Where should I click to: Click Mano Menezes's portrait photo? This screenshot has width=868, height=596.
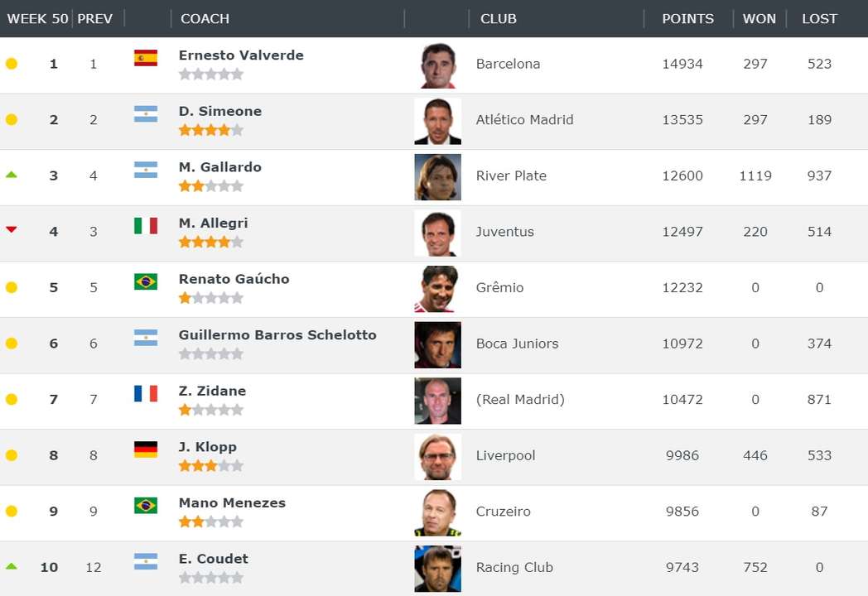(x=438, y=512)
